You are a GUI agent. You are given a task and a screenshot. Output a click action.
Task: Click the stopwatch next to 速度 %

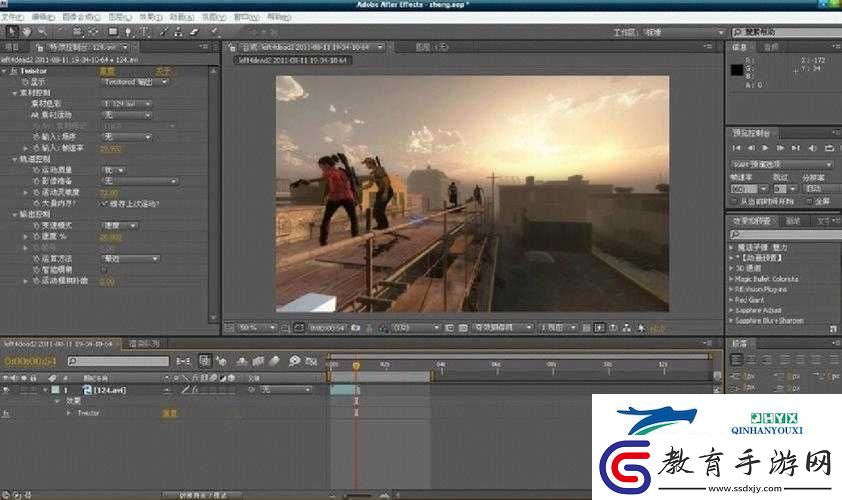(37, 236)
